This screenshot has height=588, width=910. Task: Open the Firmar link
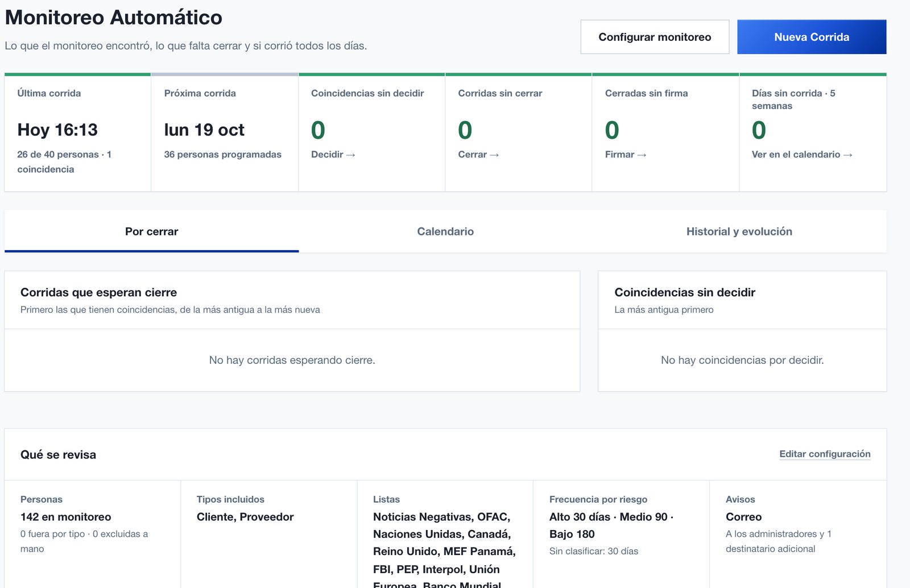(626, 155)
